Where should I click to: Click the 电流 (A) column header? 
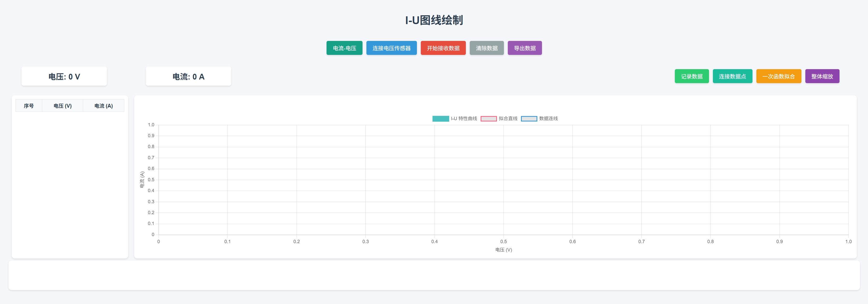[x=103, y=106]
